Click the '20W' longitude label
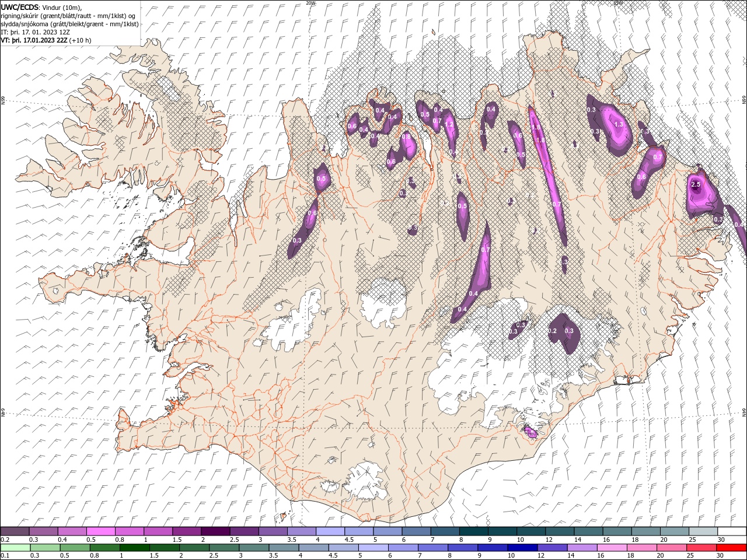This screenshot has width=747, height=560. (x=310, y=3)
